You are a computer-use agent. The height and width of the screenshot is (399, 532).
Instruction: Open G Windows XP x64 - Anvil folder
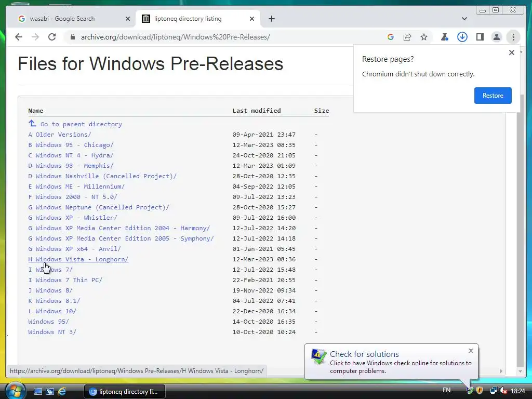[x=75, y=249]
